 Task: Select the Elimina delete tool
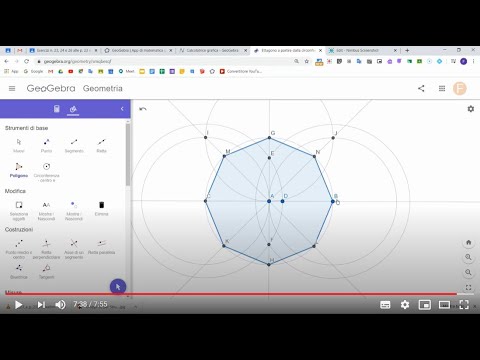click(101, 208)
